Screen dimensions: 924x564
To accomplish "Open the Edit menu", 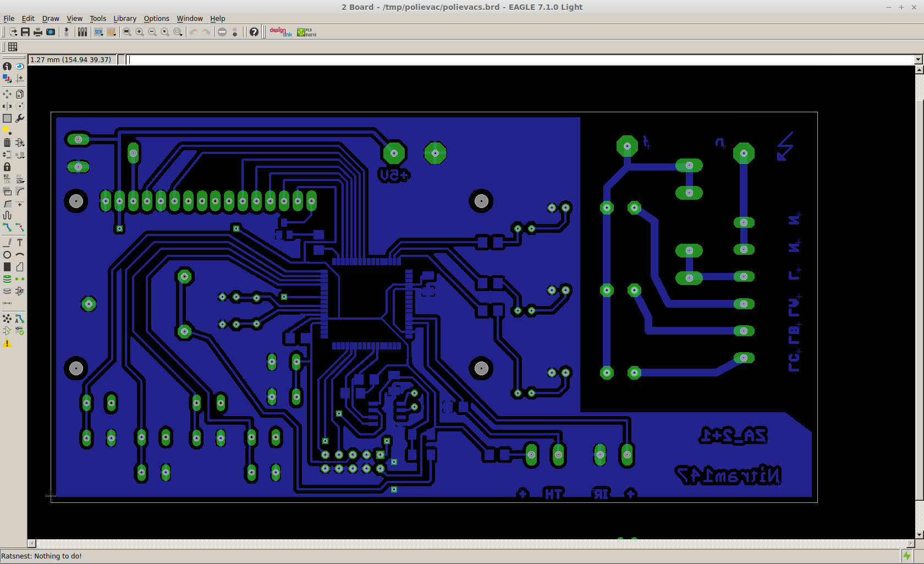I will click(28, 18).
